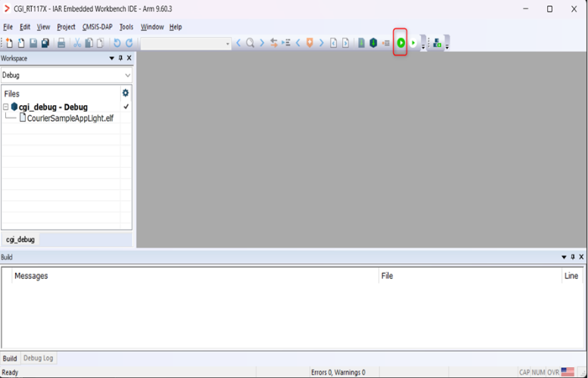Open debug toolbar overflow options arrow
The width and height of the screenshot is (588, 378).
click(x=423, y=47)
